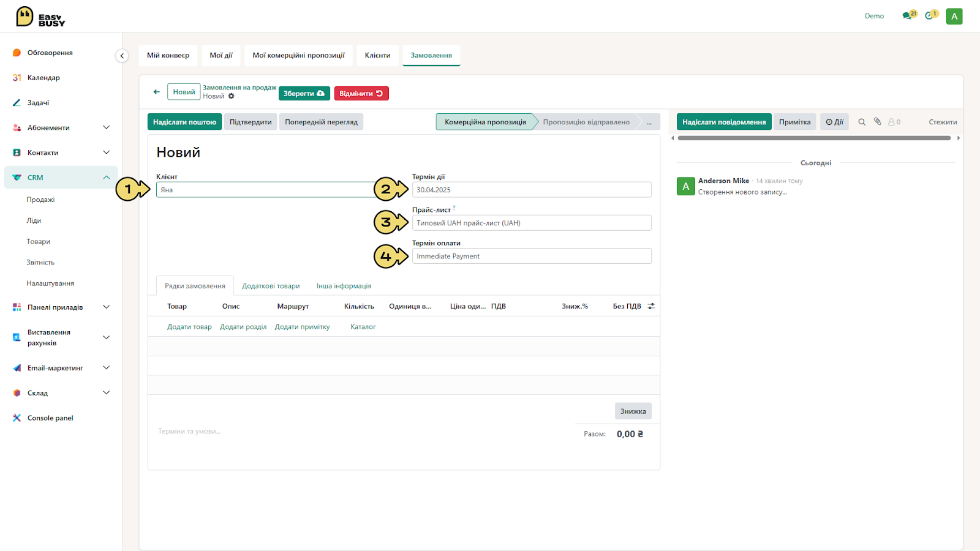Image resolution: width=980 pixels, height=551 pixels.
Task: Open the Прайс-лист dropdown field
Action: 532,223
